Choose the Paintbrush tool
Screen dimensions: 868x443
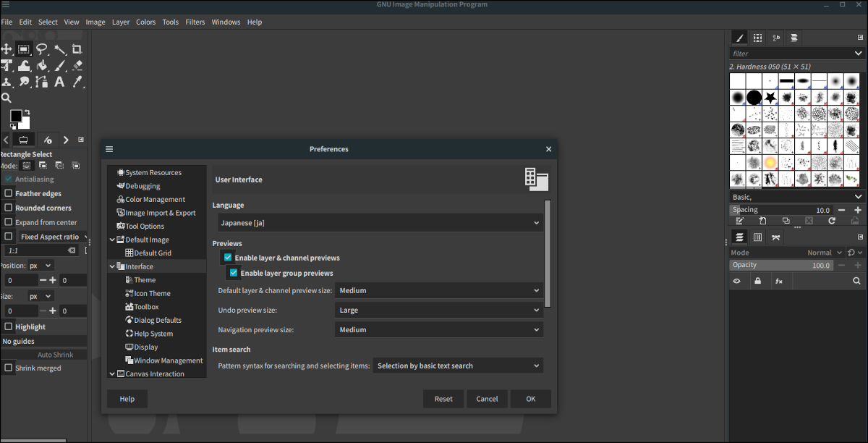pyautogui.click(x=60, y=66)
